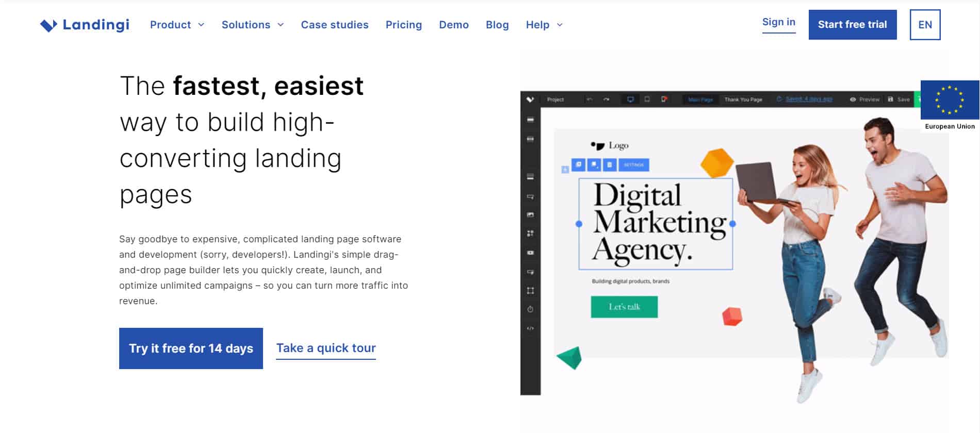Go to the Pricing menu item
The width and height of the screenshot is (980, 433).
click(403, 25)
